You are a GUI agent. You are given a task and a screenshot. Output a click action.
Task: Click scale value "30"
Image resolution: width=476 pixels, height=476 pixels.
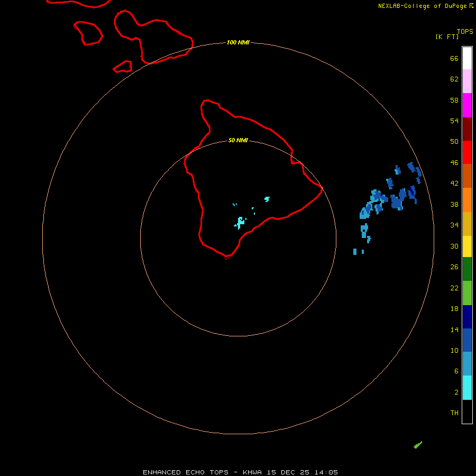click(x=454, y=246)
